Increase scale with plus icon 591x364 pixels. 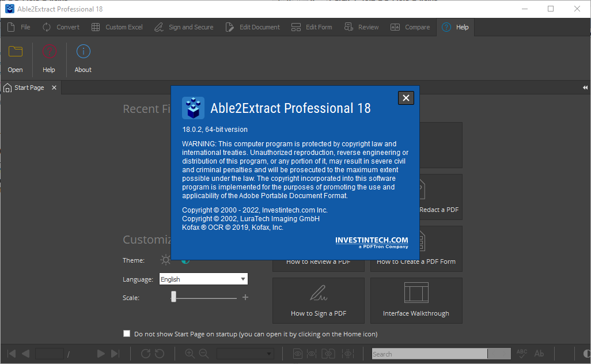pyautogui.click(x=245, y=297)
